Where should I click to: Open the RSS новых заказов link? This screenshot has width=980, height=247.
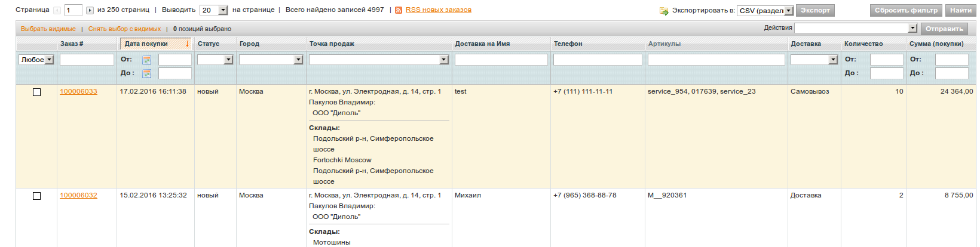[x=439, y=10]
